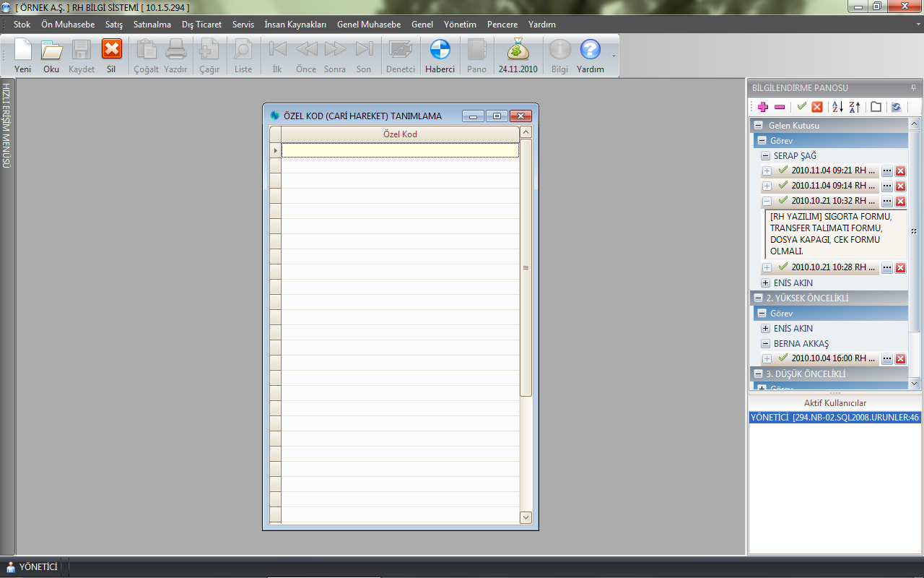Click the refresh icon in Bilgilendirme Panosu toolbar

tap(896, 107)
